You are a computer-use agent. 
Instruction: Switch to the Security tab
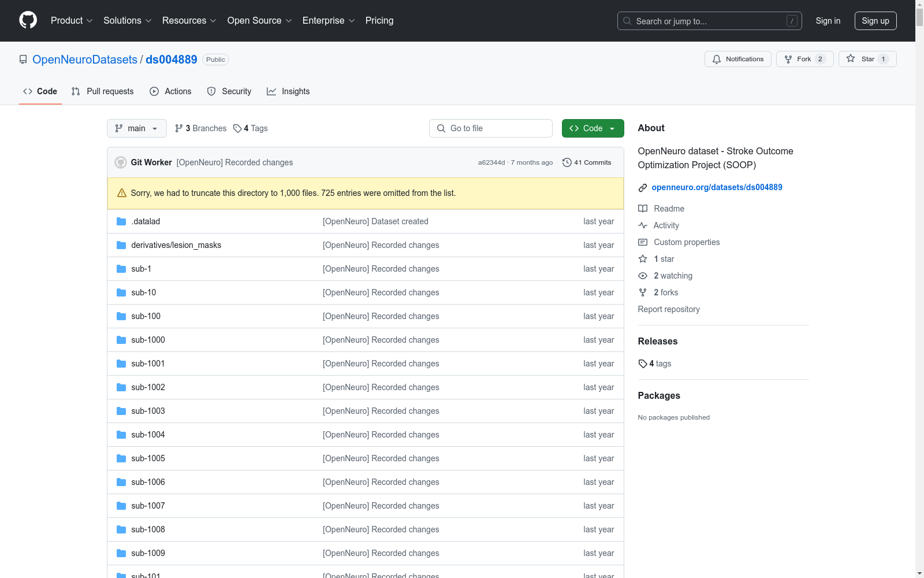(229, 91)
